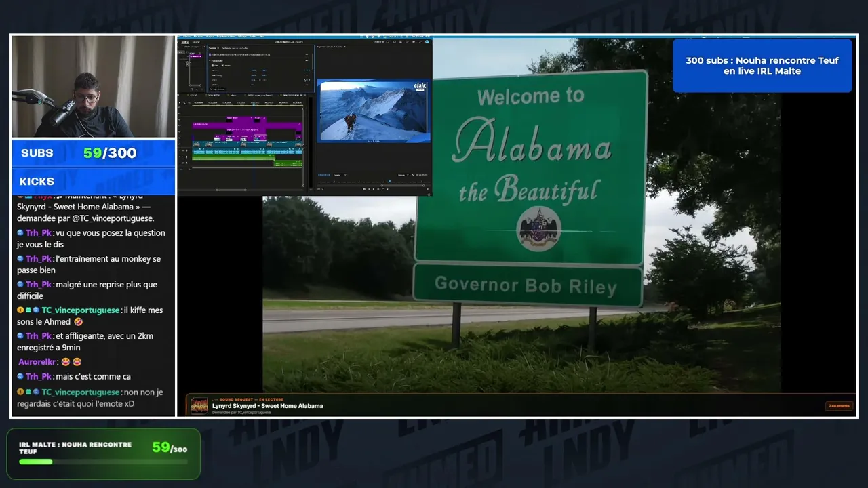Screen dimensions: 868x488
Task: Click 'Governor Bob Riley' on the sign
Action: click(526, 285)
